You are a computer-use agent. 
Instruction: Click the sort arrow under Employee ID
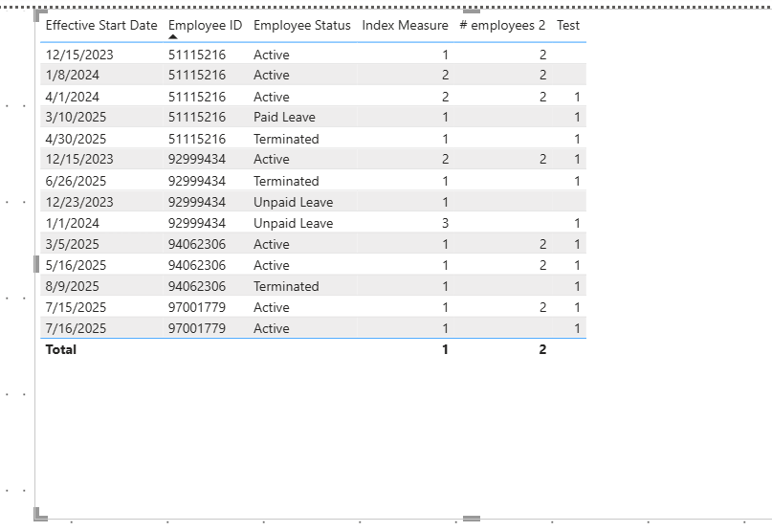coord(173,37)
